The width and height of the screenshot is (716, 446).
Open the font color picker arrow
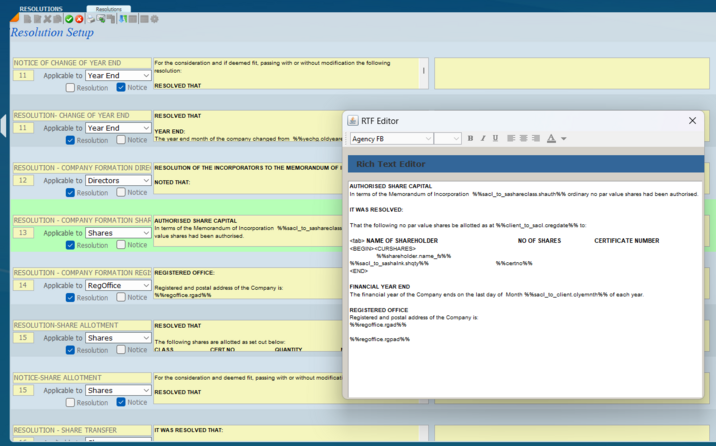pos(564,139)
